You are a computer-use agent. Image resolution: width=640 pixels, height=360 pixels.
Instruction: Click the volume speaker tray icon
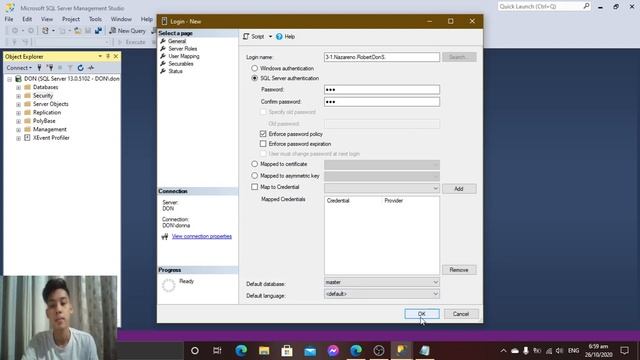coord(560,351)
